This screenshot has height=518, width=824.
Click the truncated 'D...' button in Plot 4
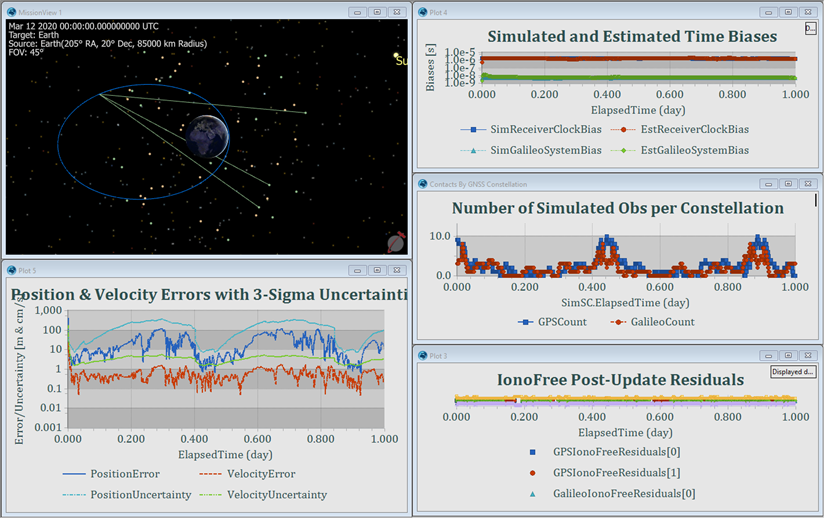tap(810, 29)
